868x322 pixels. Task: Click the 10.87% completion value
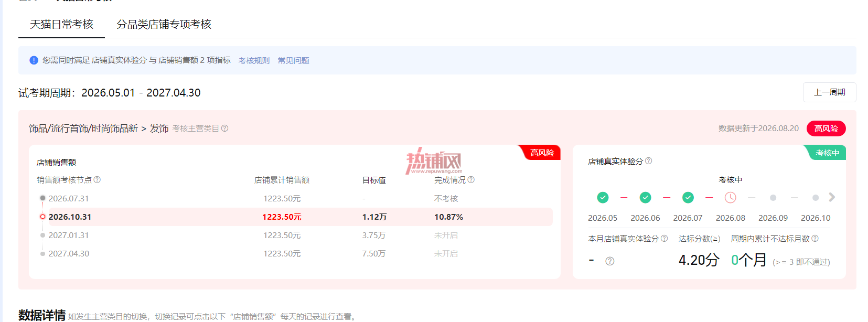click(x=448, y=217)
